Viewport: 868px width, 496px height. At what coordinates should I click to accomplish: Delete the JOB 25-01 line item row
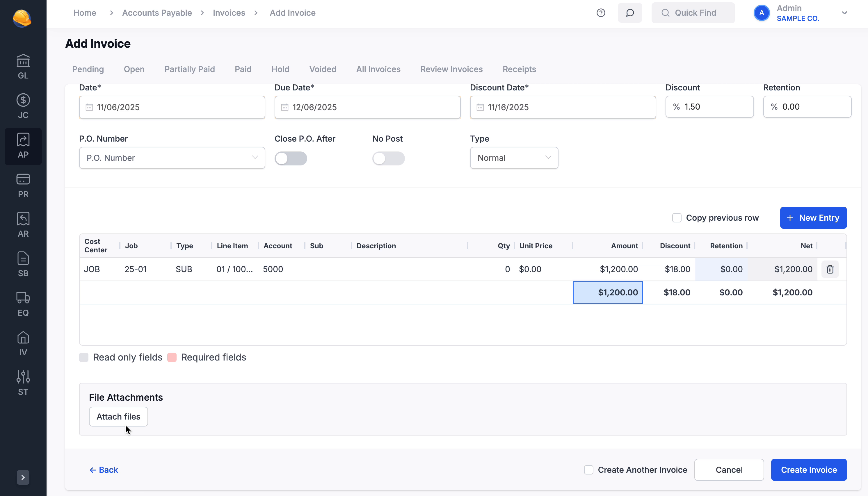[x=830, y=269]
